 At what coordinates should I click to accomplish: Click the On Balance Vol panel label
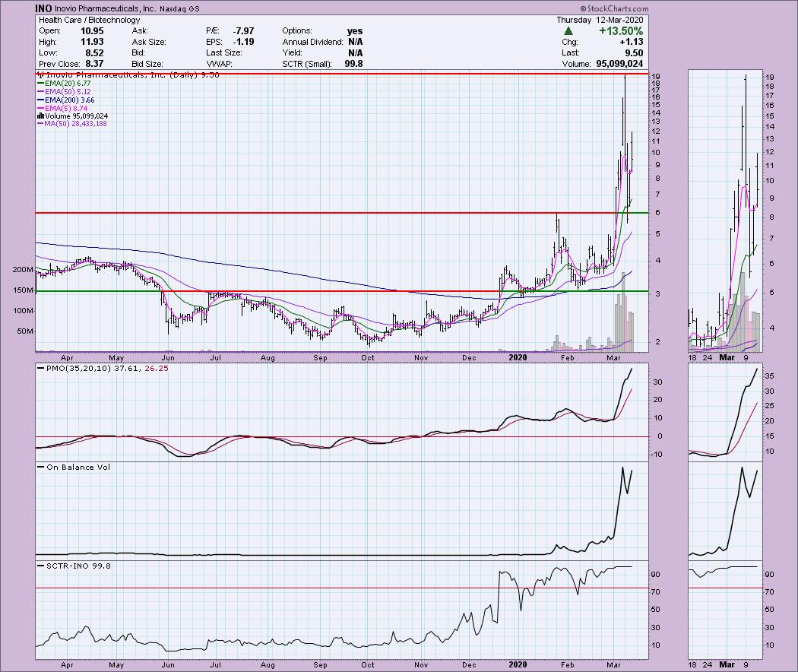pos(78,467)
